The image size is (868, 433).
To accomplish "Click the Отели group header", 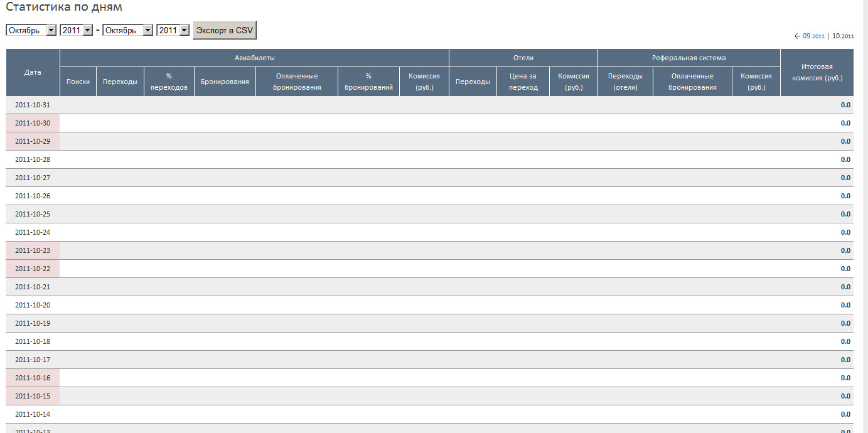I will (x=523, y=58).
